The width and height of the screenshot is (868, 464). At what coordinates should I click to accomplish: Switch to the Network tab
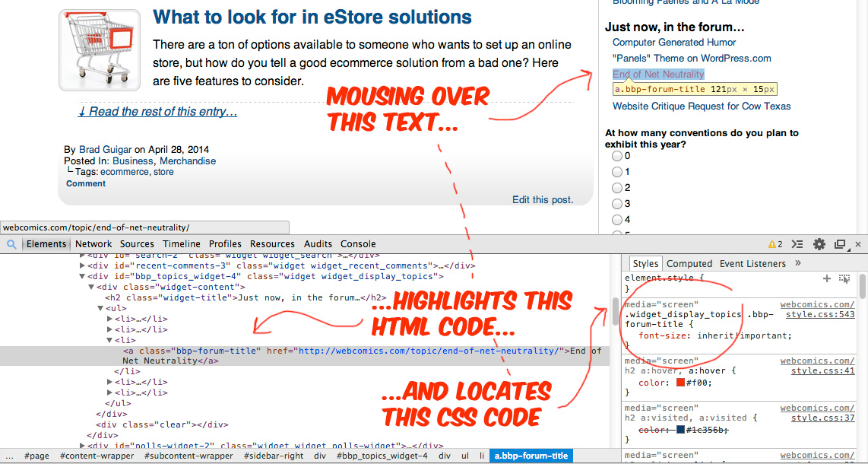click(x=93, y=244)
